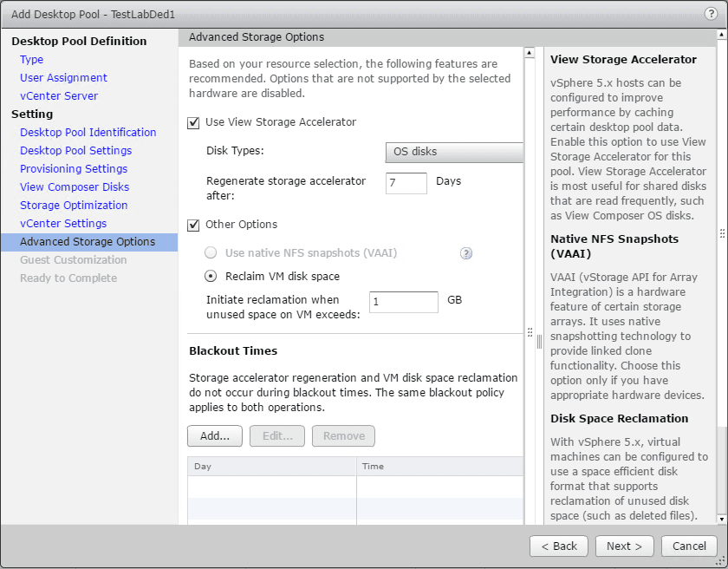The height and width of the screenshot is (569, 728).
Task: Click the Edit... blackout time button
Action: pos(277,435)
